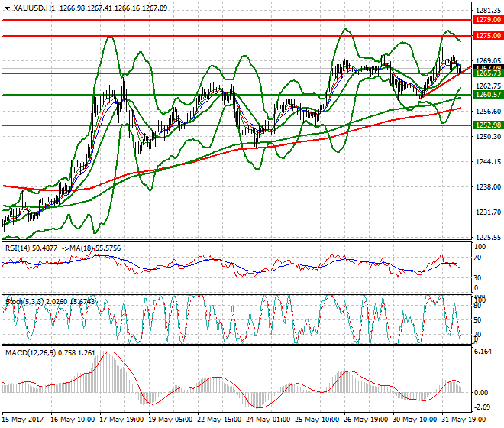Select the RSI(14) indicator label
This screenshot has width=504, height=428.
(18, 248)
